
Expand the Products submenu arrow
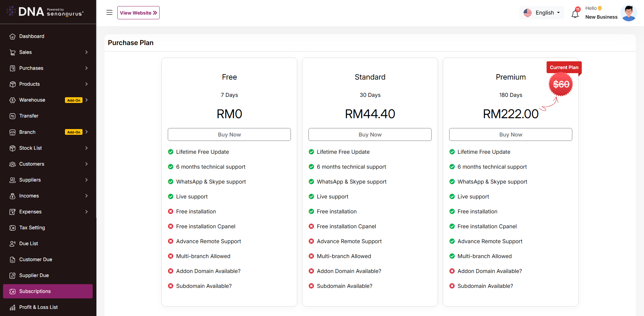coord(87,84)
